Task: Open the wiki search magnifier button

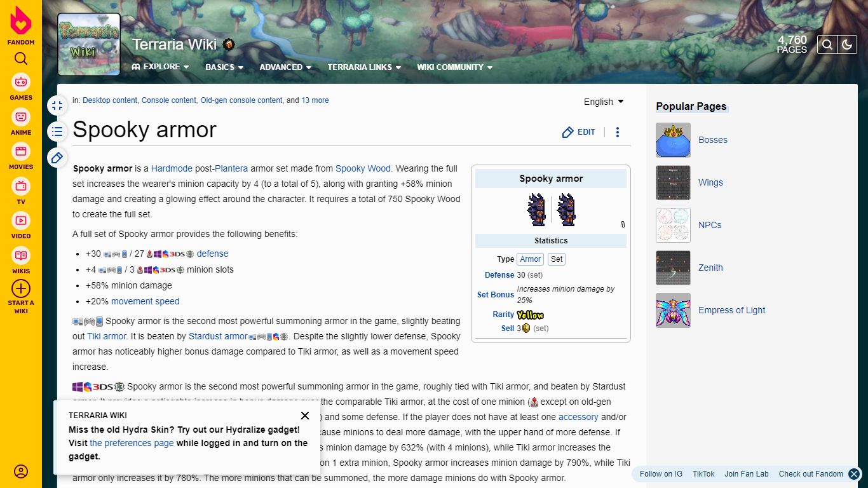Action: coord(827,44)
